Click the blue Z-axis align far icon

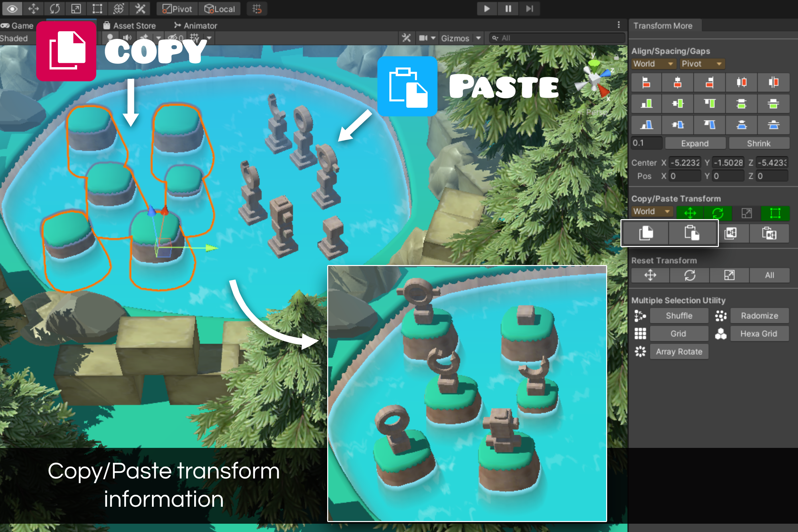coord(710,125)
